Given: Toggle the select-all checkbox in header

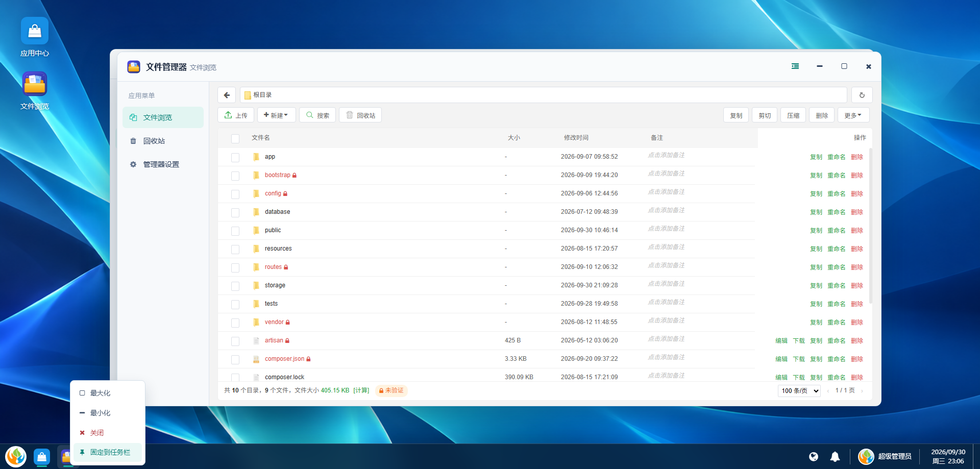Looking at the screenshot, I should (235, 138).
